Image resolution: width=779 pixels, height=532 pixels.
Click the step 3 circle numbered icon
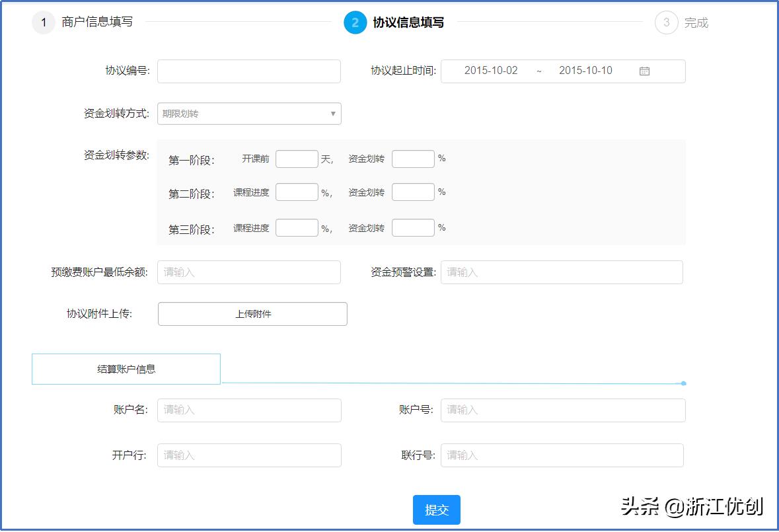point(667,22)
